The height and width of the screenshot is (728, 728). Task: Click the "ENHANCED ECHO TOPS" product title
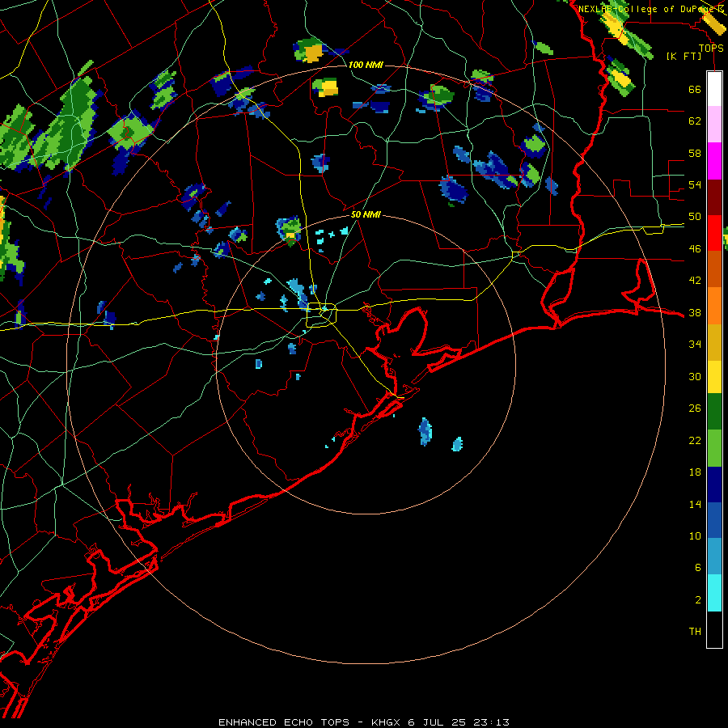point(284,722)
